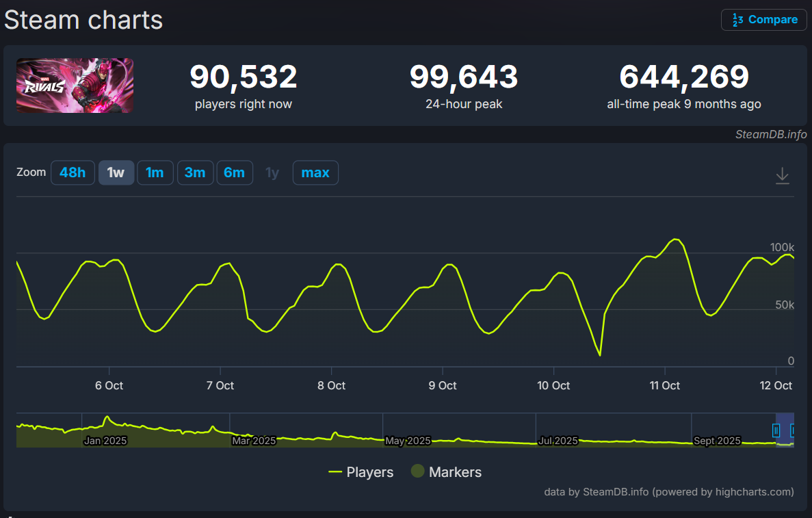Open the SteamDB.info credit link
This screenshot has height=518, width=812.
pos(771,134)
